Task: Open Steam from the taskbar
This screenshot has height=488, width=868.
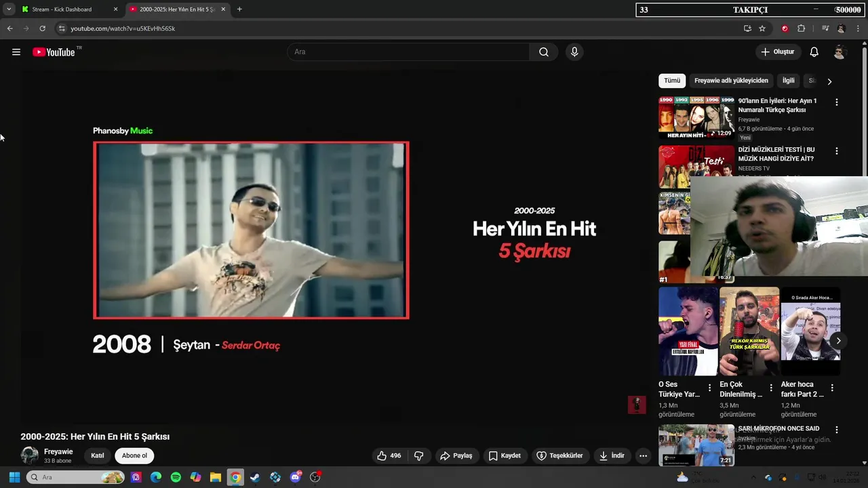Action: [x=255, y=477]
